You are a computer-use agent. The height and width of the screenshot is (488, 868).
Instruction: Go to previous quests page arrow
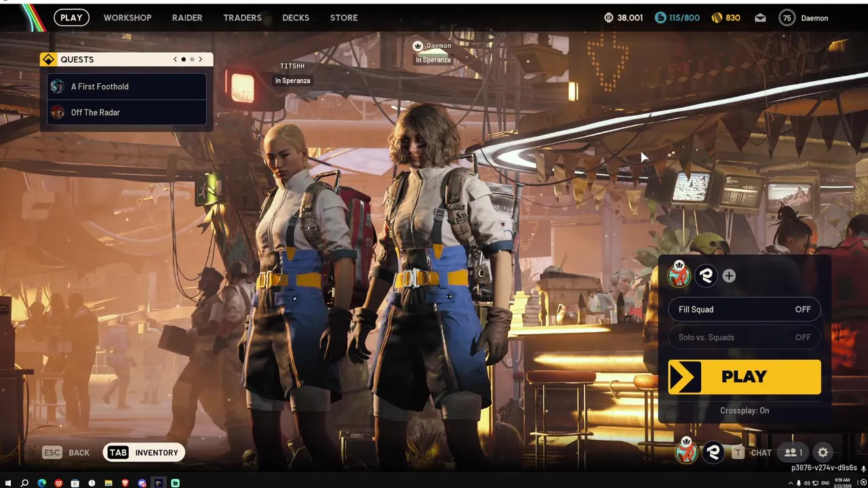(175, 60)
